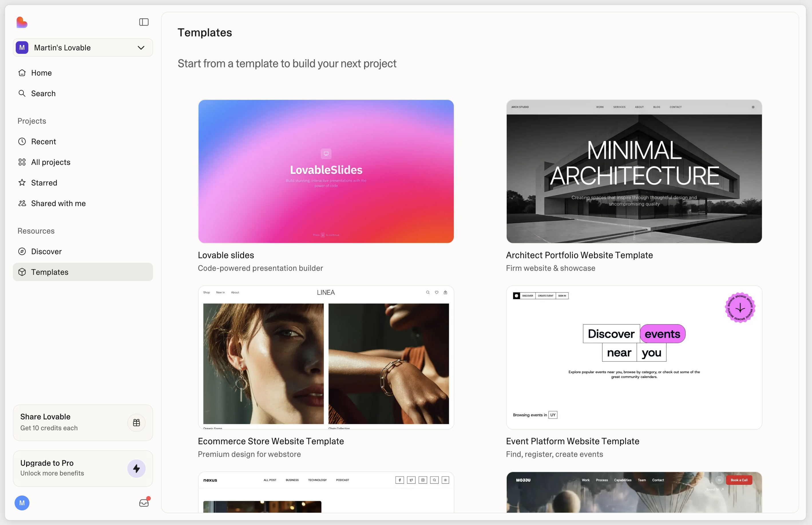Image resolution: width=812 pixels, height=525 pixels.
Task: Open user avatar M at bottom
Action: (x=22, y=503)
